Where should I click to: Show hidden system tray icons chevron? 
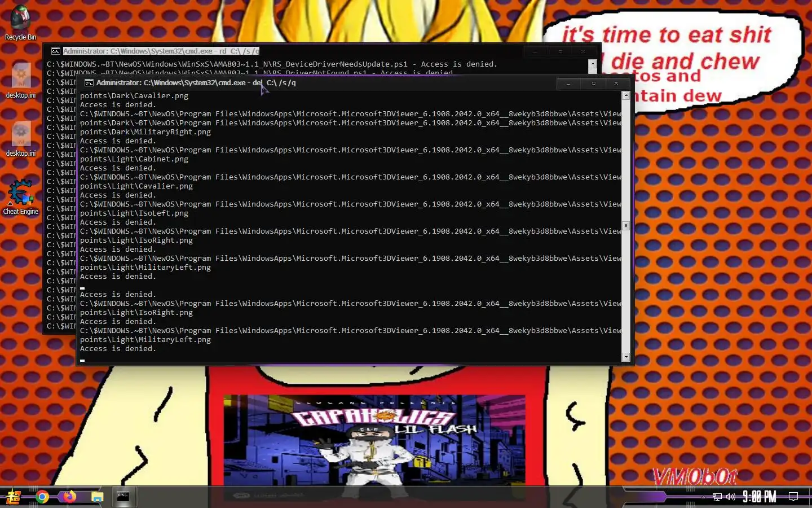(703, 497)
